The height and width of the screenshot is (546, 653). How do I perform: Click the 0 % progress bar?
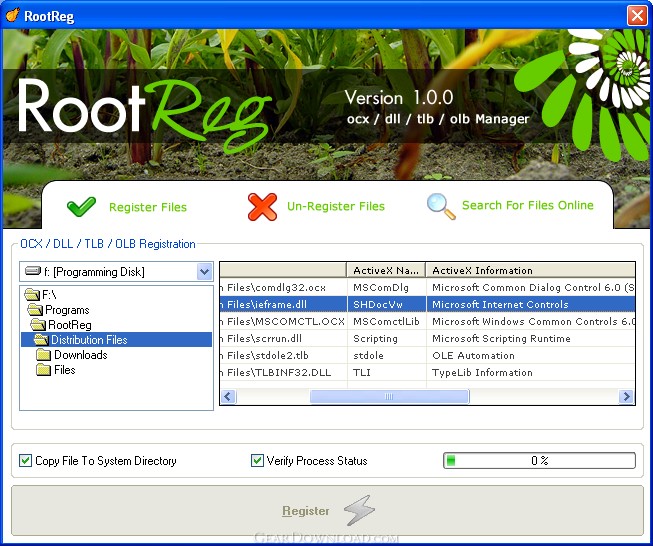[539, 460]
